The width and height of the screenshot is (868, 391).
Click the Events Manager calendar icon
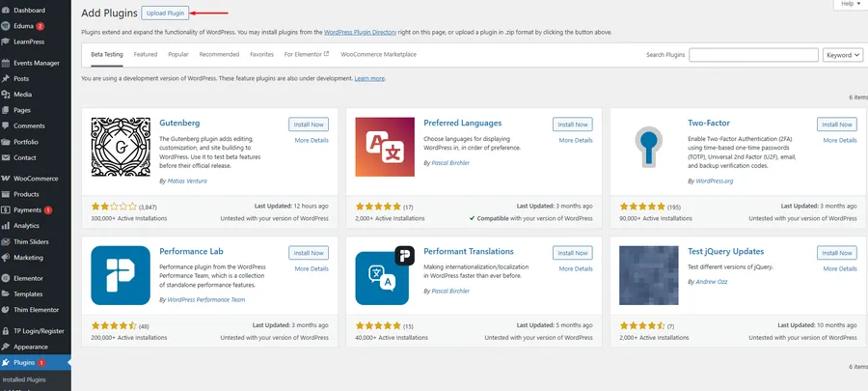coord(7,63)
